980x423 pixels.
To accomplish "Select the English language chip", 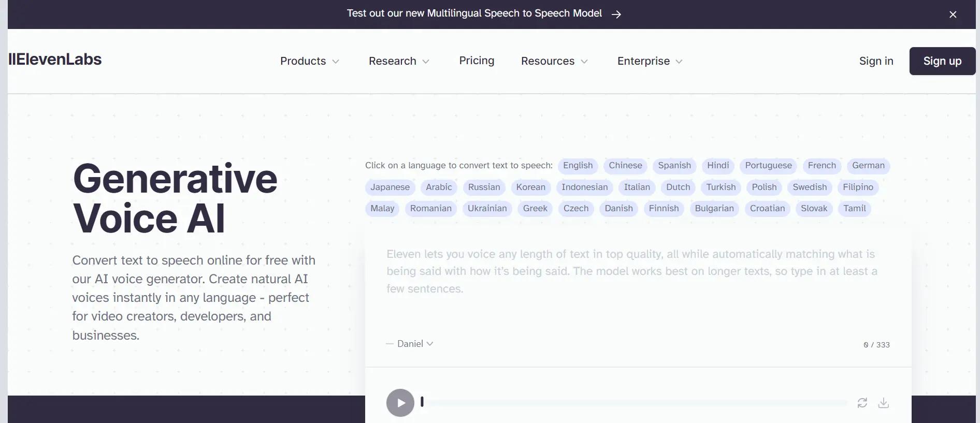I will coord(578,166).
